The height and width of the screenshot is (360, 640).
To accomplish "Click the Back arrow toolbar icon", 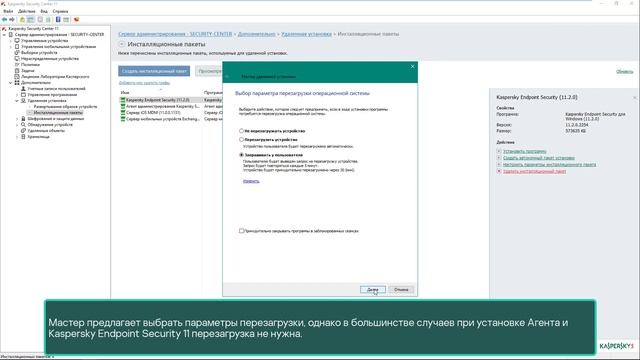I will (4, 20).
